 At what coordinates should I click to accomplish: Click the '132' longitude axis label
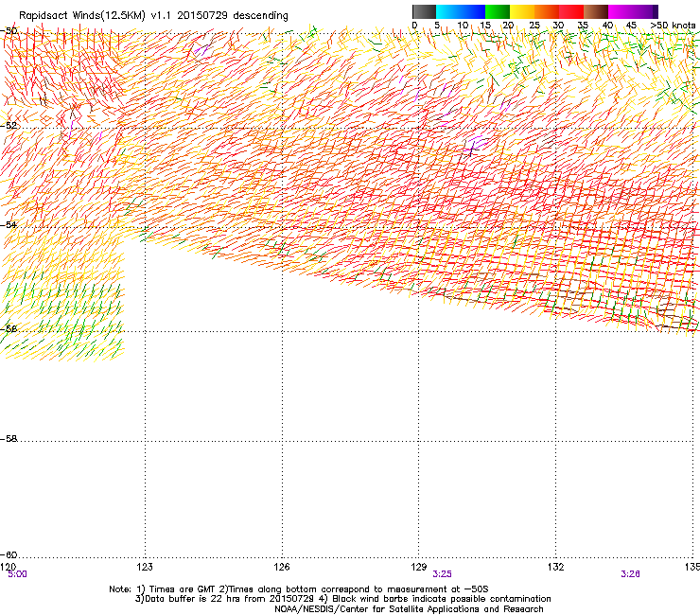pyautogui.click(x=556, y=567)
